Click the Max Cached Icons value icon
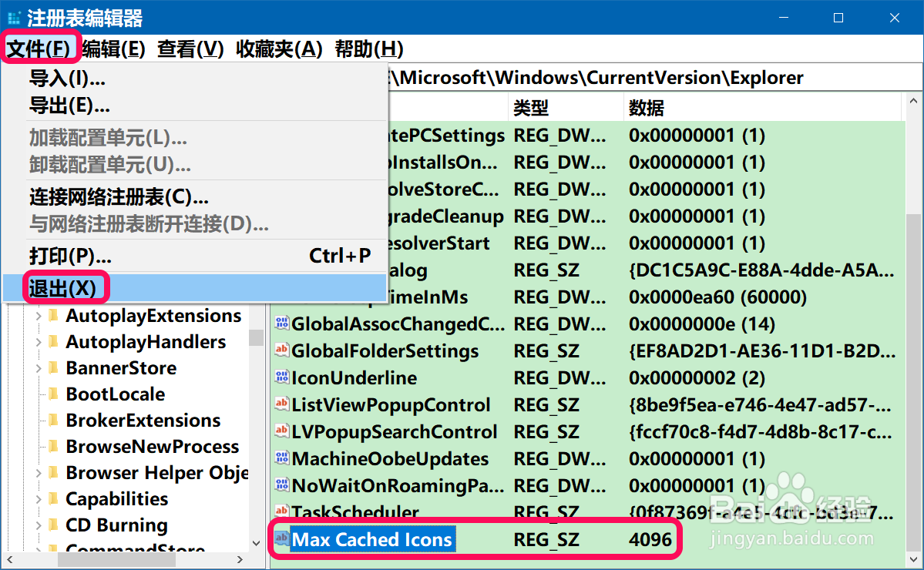 point(282,538)
